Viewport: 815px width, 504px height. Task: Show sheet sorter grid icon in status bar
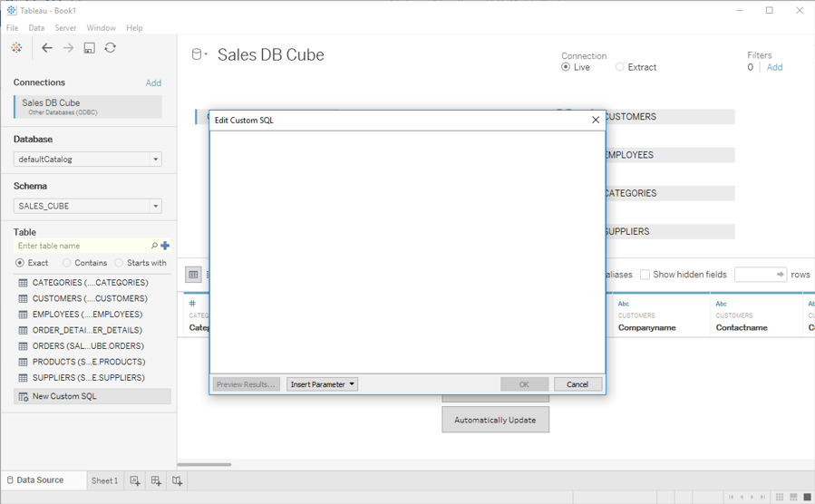tap(780, 498)
